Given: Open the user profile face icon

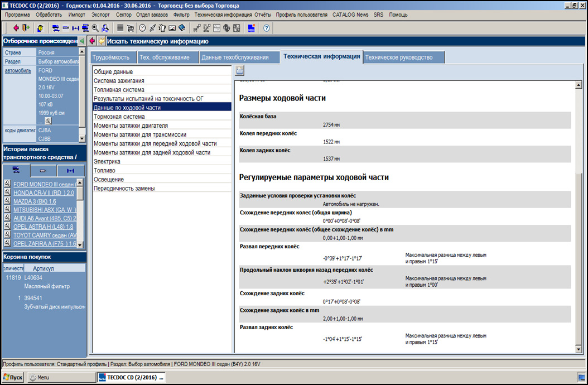Looking at the screenshot, I should pyautogui.click(x=40, y=28).
